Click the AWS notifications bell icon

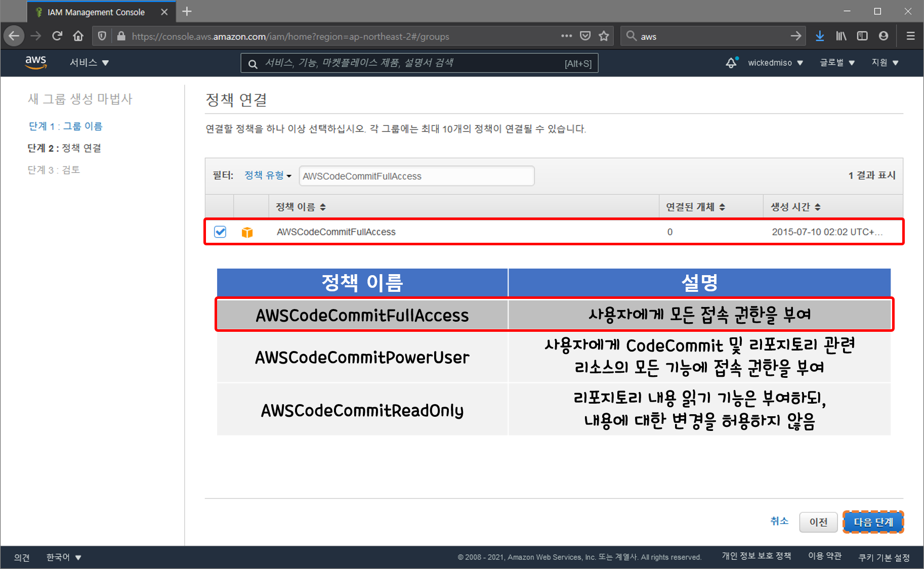731,63
